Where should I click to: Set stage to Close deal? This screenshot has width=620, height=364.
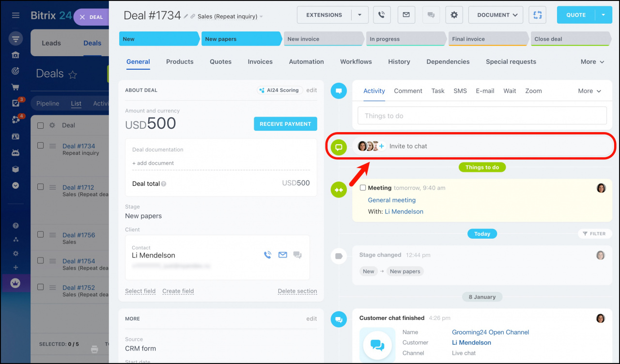(x=571, y=39)
